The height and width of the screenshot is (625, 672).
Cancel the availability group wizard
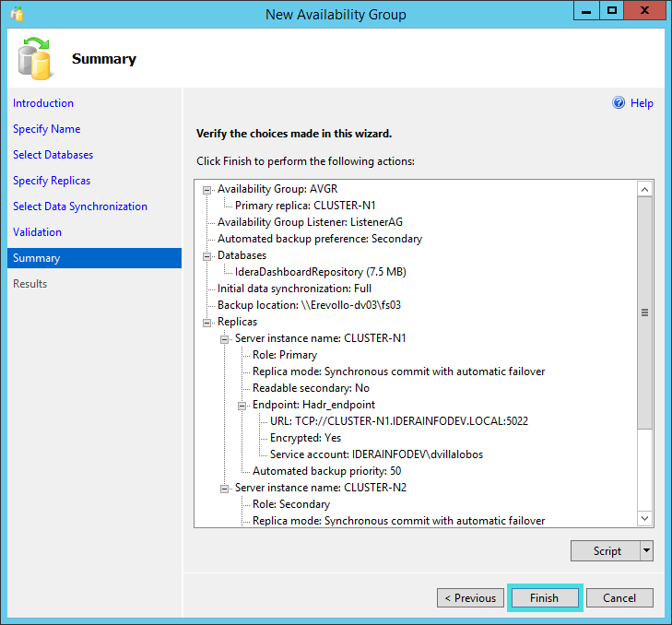619,597
